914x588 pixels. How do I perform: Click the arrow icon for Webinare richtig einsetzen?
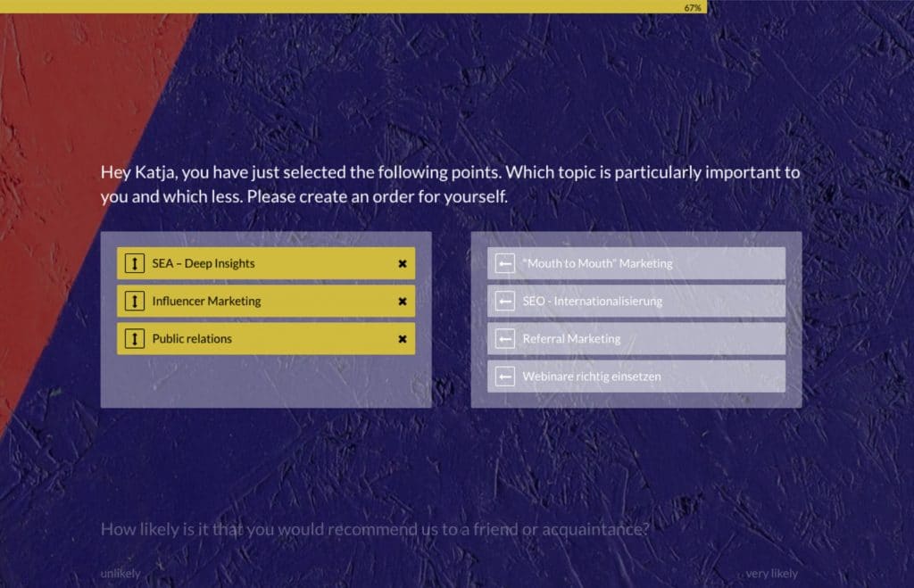coord(506,376)
